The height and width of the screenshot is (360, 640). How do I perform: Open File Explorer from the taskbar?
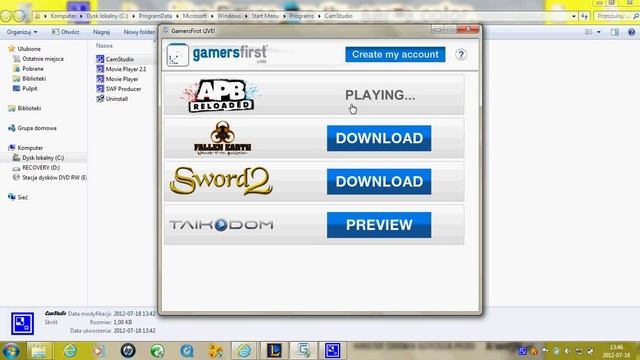tap(39, 351)
